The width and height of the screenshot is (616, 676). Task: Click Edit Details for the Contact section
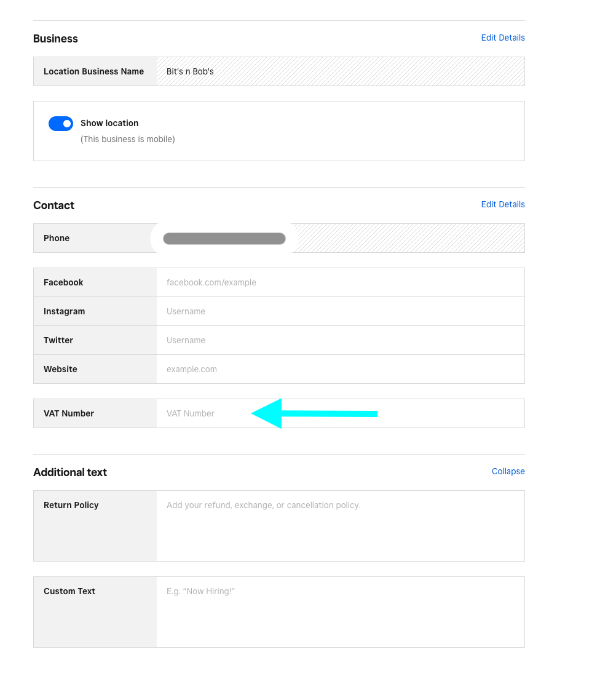click(502, 204)
